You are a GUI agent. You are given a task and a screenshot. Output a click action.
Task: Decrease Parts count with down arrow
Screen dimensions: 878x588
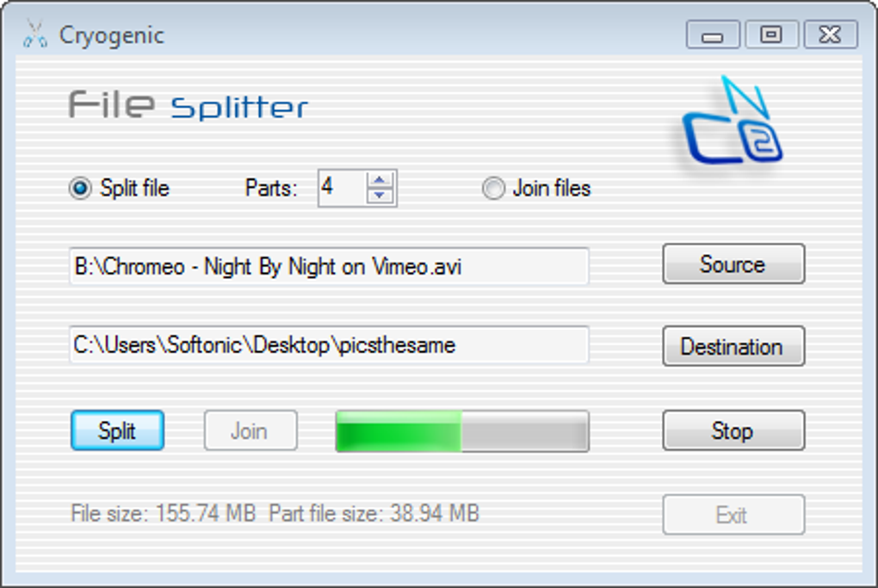tap(380, 195)
